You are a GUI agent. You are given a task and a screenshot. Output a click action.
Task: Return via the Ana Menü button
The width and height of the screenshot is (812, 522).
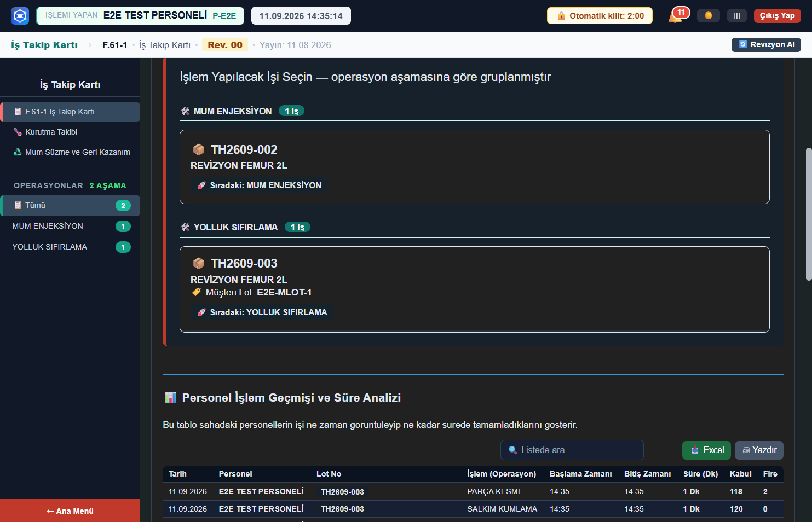[x=70, y=511]
